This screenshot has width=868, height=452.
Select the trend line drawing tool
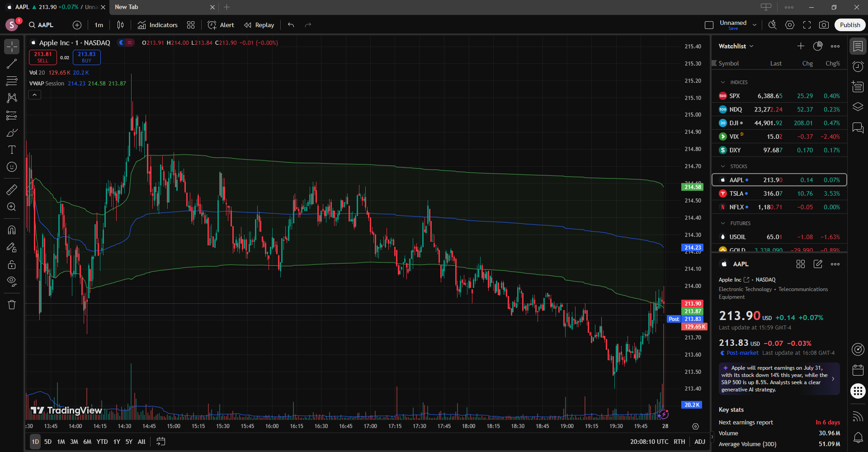(x=12, y=64)
